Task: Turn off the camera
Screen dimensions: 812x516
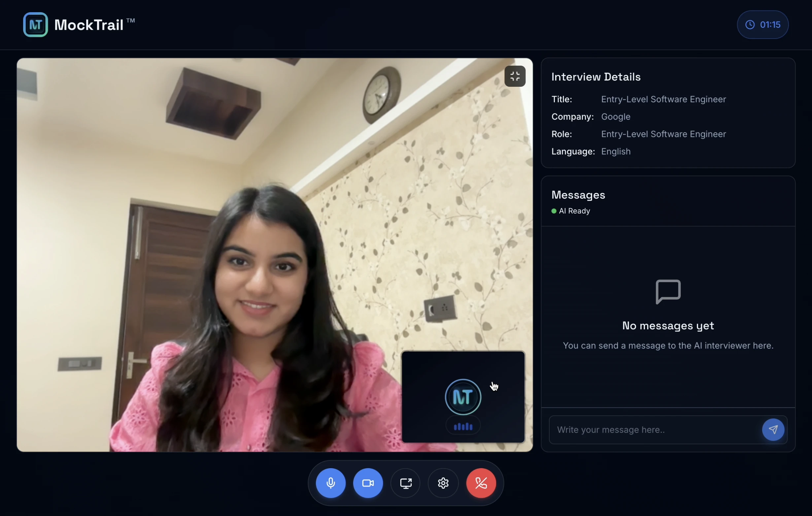Action: coord(368,483)
